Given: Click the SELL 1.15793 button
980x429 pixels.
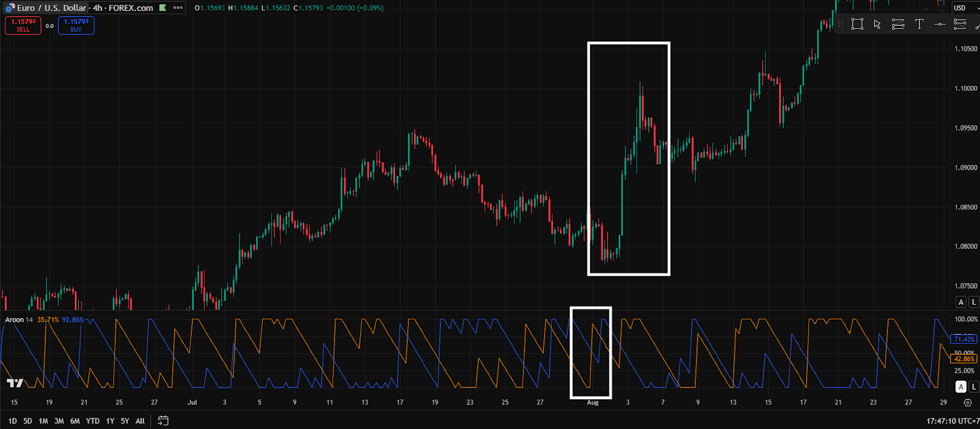Looking at the screenshot, I should pyautogui.click(x=23, y=25).
